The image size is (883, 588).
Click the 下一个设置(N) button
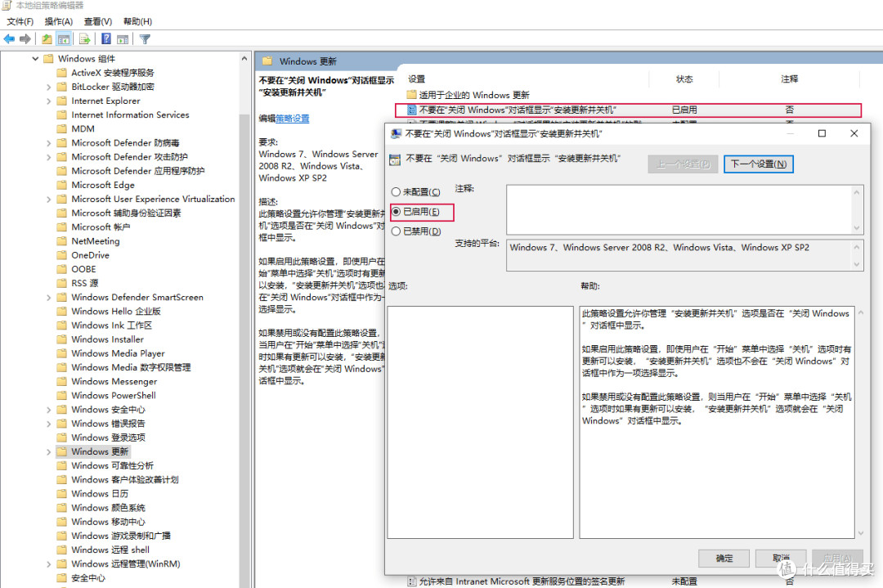click(758, 164)
